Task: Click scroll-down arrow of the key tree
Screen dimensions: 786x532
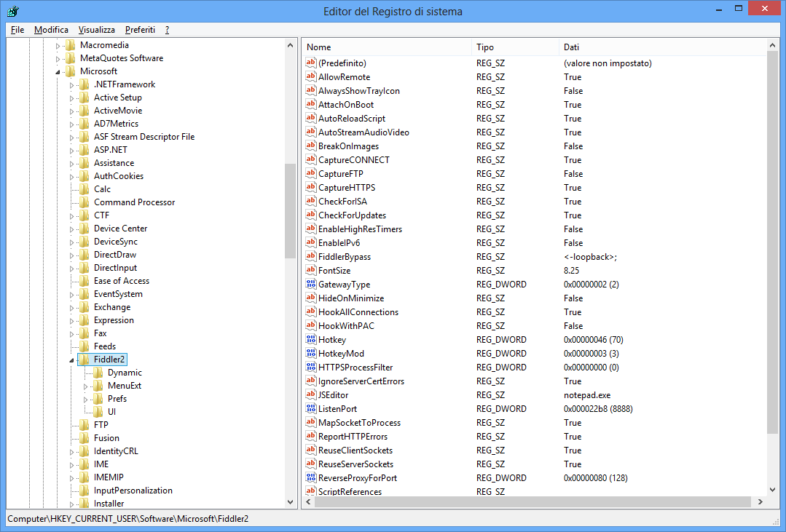Action: pyautogui.click(x=290, y=501)
